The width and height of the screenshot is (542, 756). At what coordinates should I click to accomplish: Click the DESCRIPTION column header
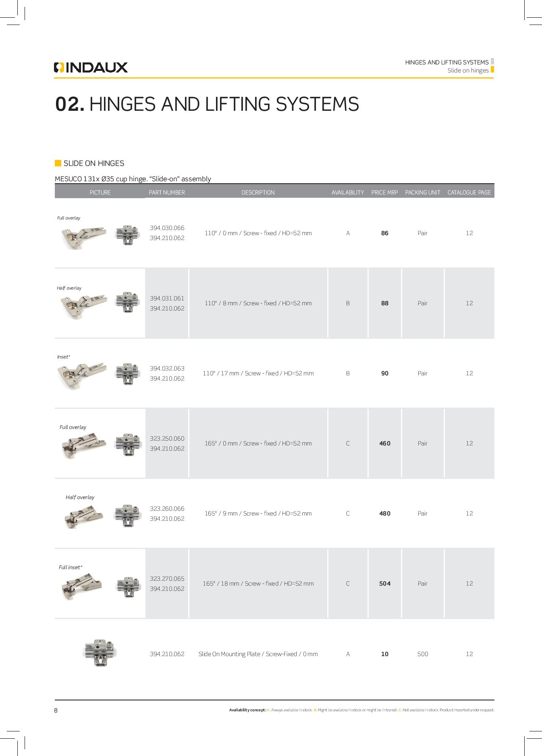click(x=258, y=193)
